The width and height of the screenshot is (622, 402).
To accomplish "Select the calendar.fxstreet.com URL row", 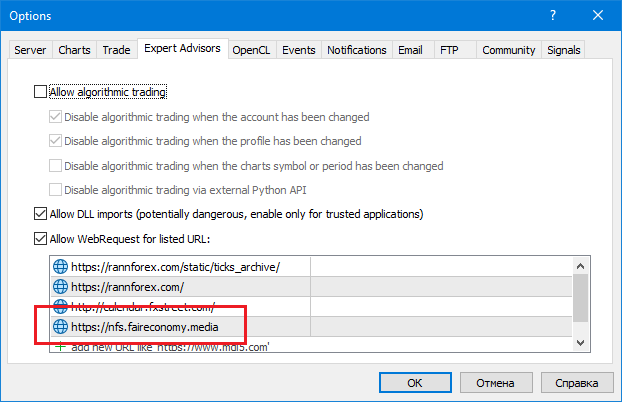I will (x=311, y=306).
